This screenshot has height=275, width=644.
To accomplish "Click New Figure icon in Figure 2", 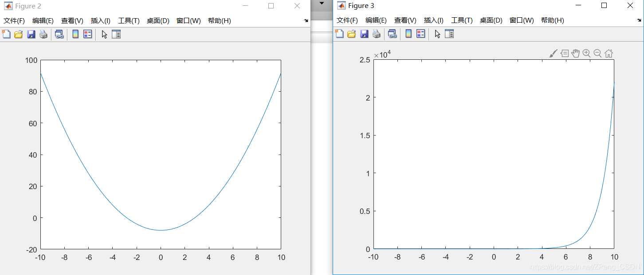I will click(6, 34).
